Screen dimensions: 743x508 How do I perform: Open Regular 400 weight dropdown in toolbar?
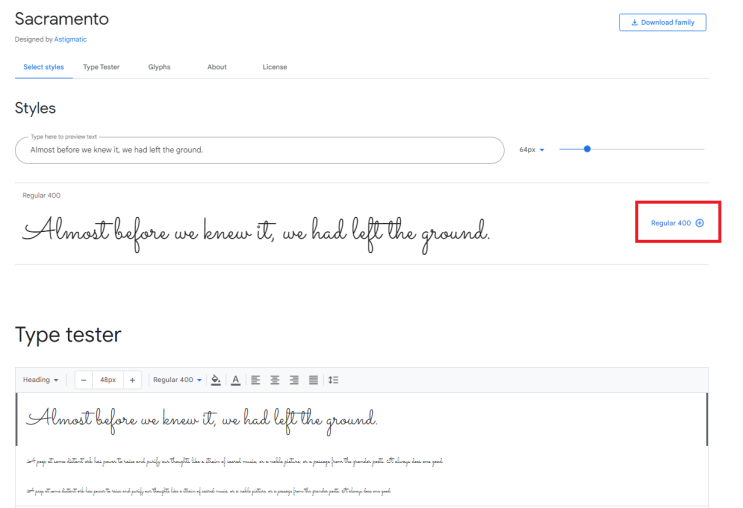(177, 380)
